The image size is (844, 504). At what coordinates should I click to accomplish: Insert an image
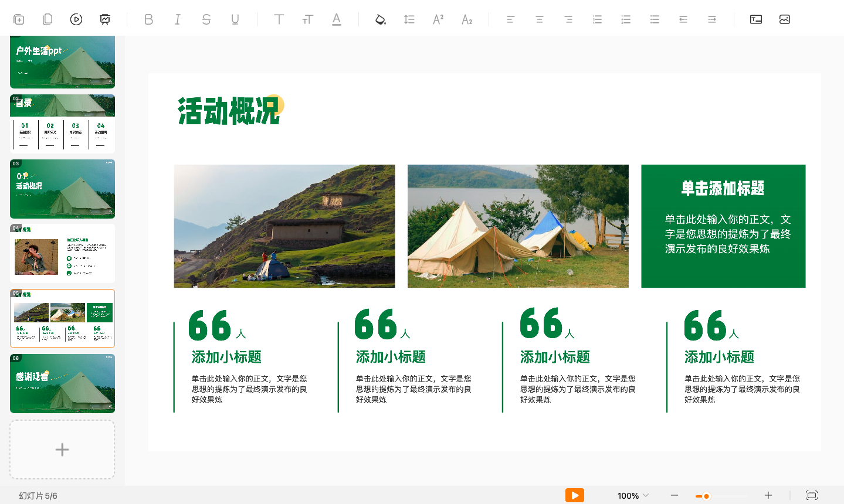[x=785, y=19]
